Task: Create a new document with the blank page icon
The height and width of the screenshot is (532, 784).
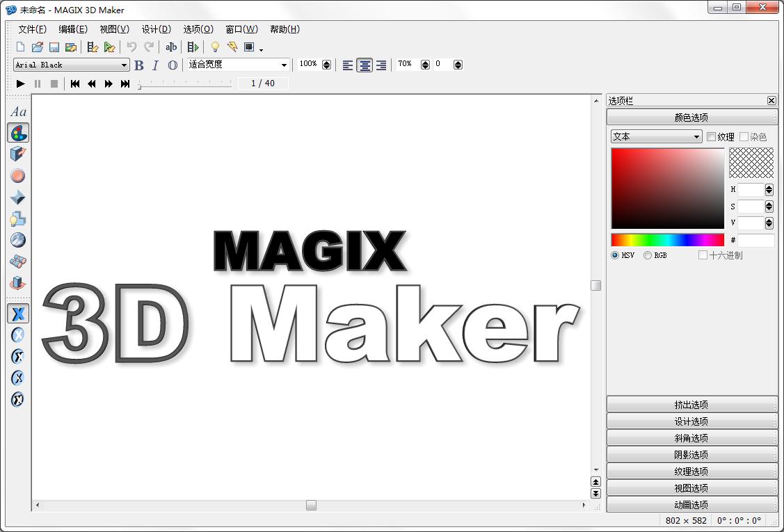Action: click(20, 47)
